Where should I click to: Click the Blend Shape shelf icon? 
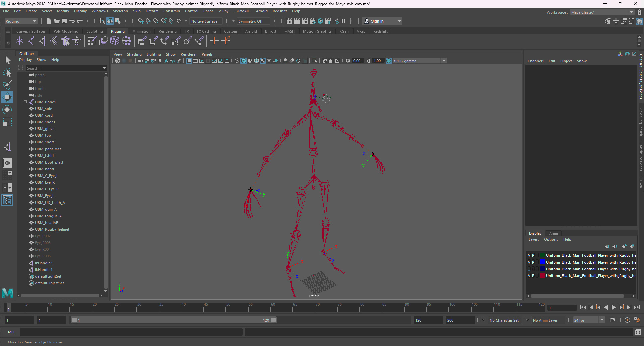(104, 41)
